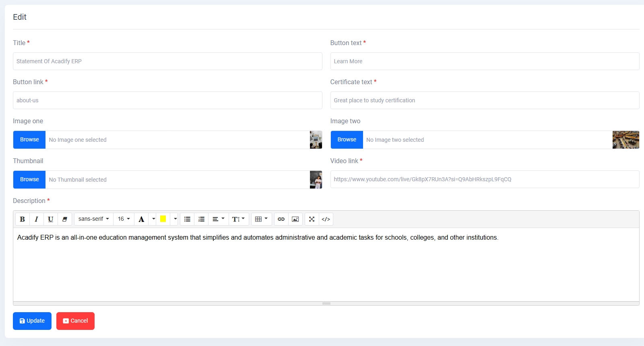Click the Image two preview thumbnail
This screenshot has height=346, width=644.
pyautogui.click(x=626, y=140)
